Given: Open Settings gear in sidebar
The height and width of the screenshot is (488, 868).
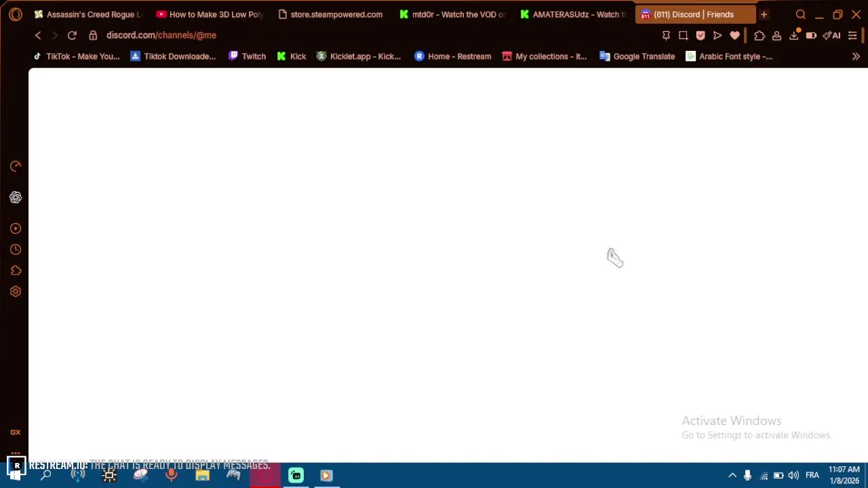Looking at the screenshot, I should 16,291.
